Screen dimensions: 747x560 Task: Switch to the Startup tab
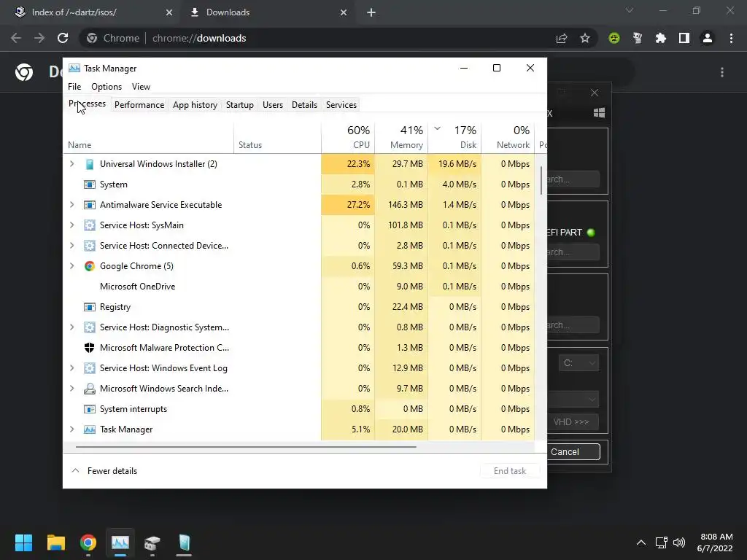[239, 105]
